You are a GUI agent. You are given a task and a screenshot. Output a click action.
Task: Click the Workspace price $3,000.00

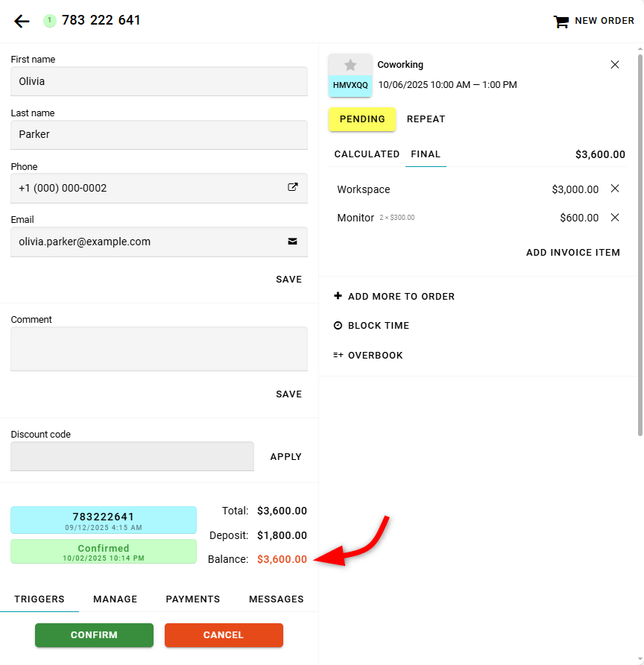(x=575, y=189)
